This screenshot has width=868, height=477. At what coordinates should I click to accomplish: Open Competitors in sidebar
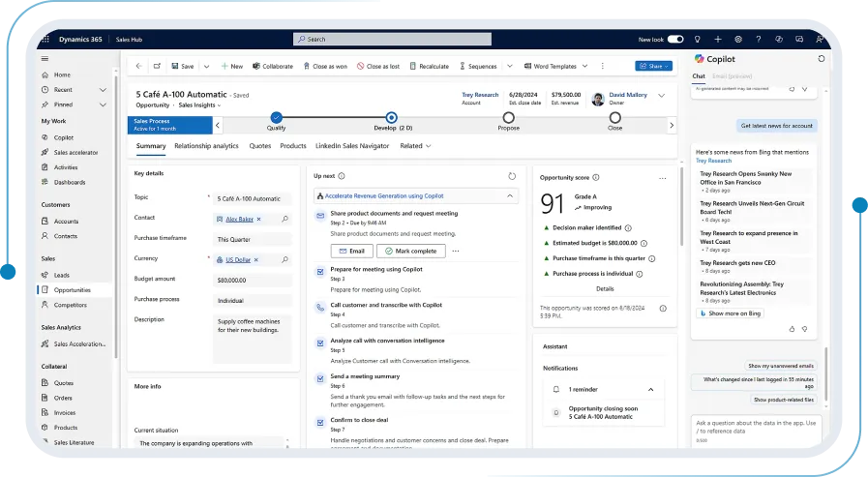pos(71,305)
